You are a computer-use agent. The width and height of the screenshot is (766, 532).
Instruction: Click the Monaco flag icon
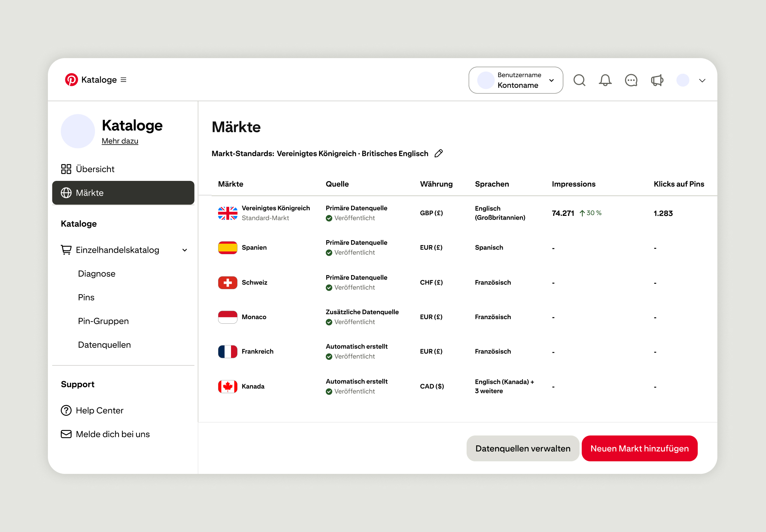click(228, 317)
